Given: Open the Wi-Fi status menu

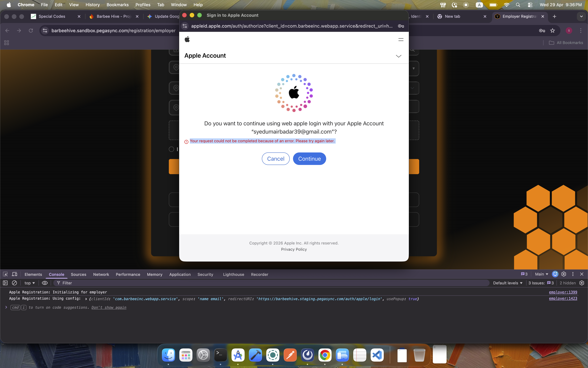Looking at the screenshot, I should pos(506,5).
